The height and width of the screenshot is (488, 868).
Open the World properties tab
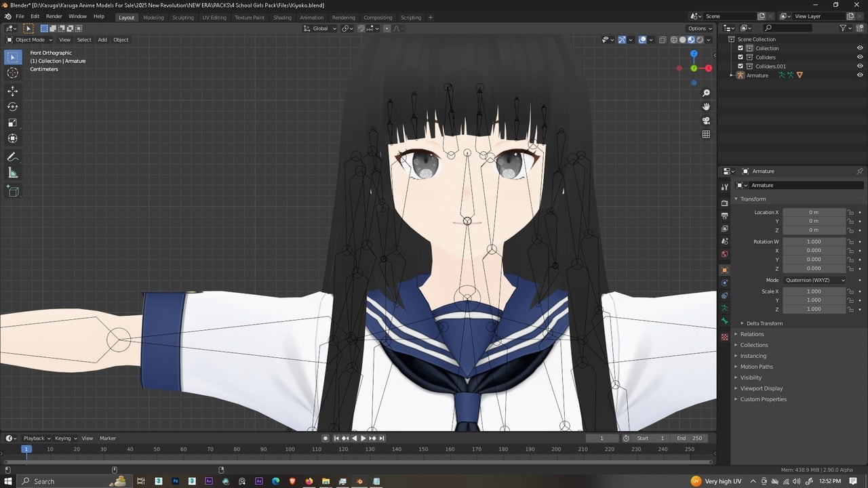(725, 254)
